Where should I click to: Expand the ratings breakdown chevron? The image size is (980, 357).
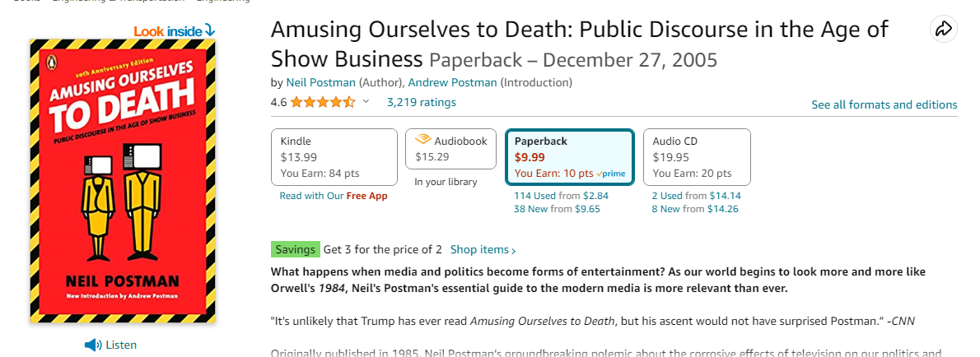point(366,102)
